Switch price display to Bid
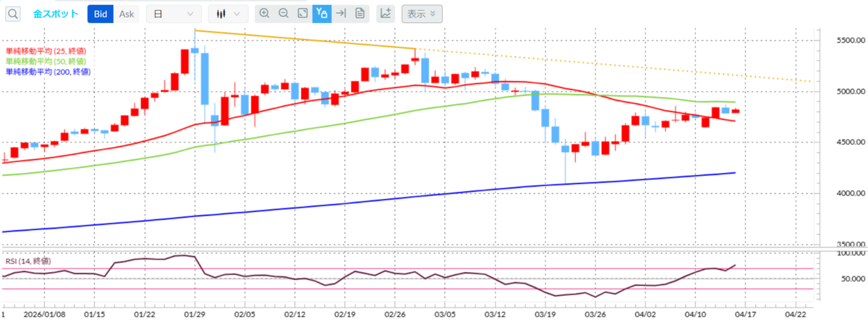868x322 pixels. (x=101, y=14)
